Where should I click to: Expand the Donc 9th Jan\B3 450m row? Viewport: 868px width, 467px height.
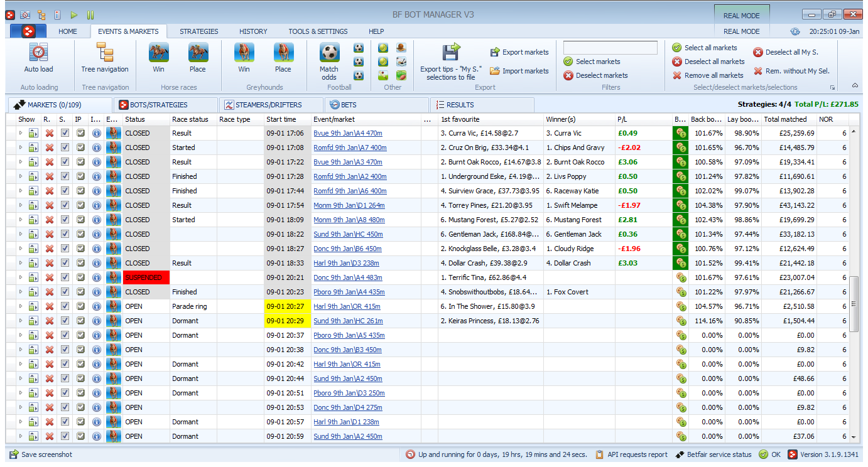[20, 350]
